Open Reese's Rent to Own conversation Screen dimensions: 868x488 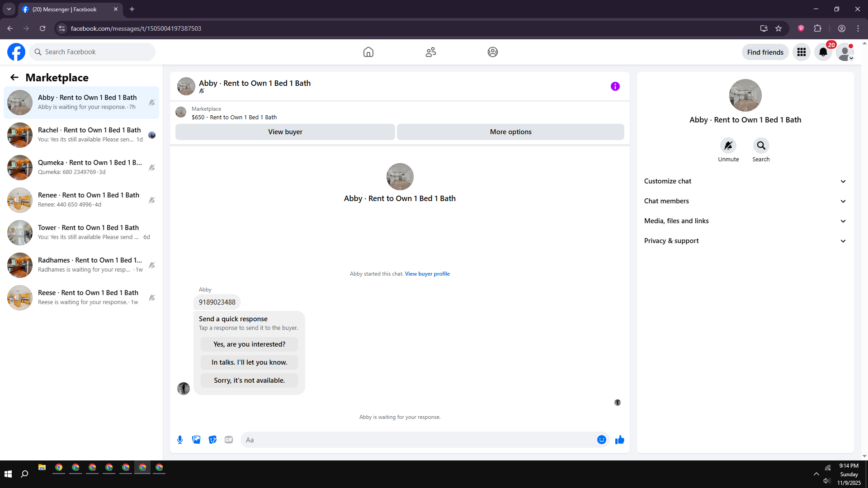coord(81,298)
